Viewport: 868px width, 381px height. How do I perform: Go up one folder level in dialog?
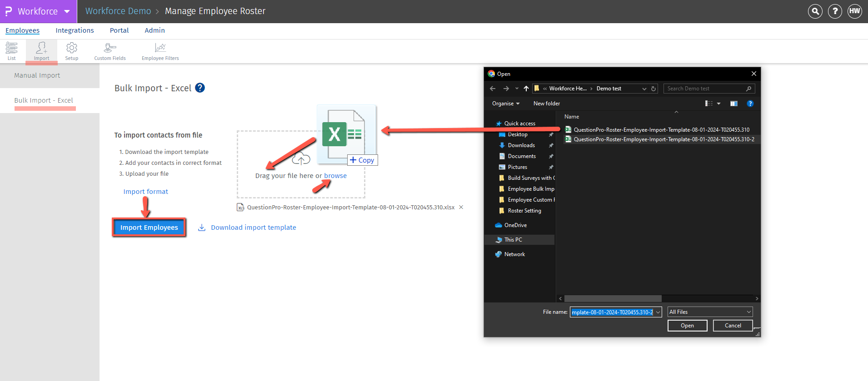[x=526, y=89]
